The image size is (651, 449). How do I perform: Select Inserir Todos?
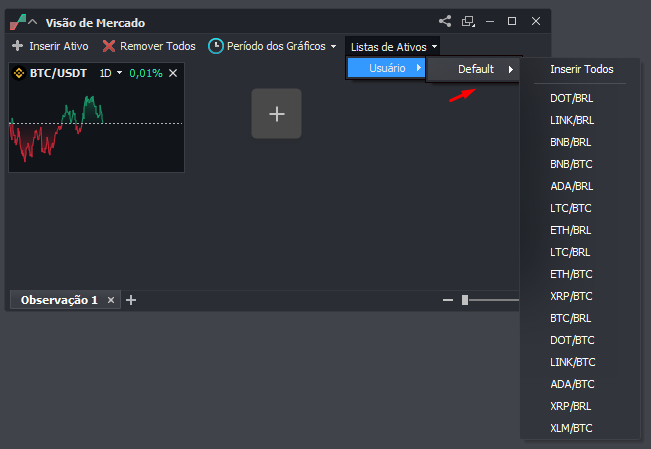point(582,69)
